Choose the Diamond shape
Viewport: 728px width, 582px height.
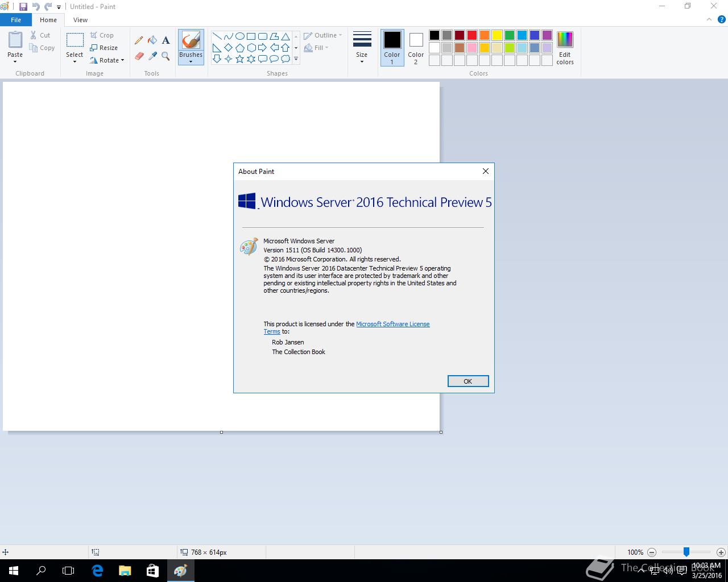pos(228,47)
